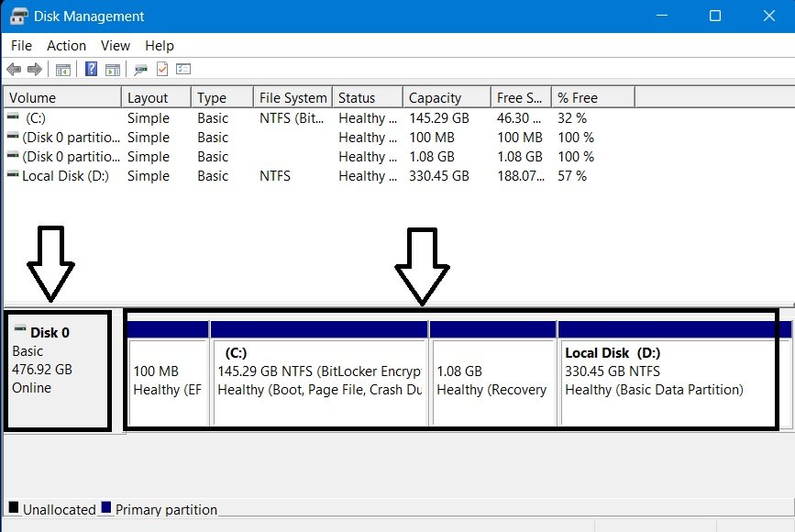Click the drive icon beside Local Disk (D:) row
This screenshot has height=532, width=795.
point(13,174)
